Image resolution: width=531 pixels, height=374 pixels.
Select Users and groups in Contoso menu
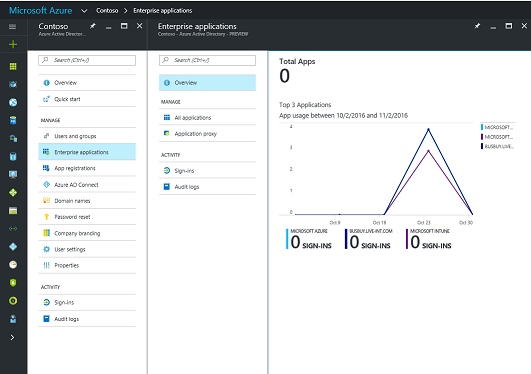point(87,136)
